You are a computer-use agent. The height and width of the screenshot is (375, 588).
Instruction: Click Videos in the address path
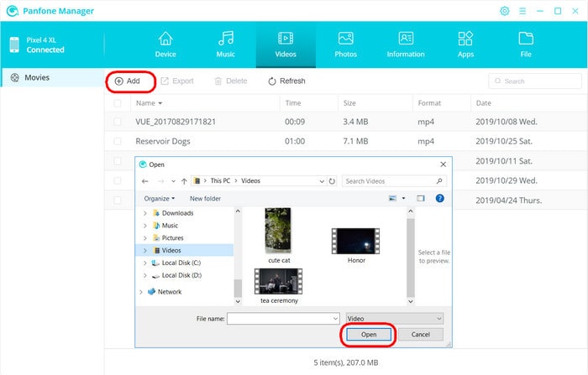(250, 181)
